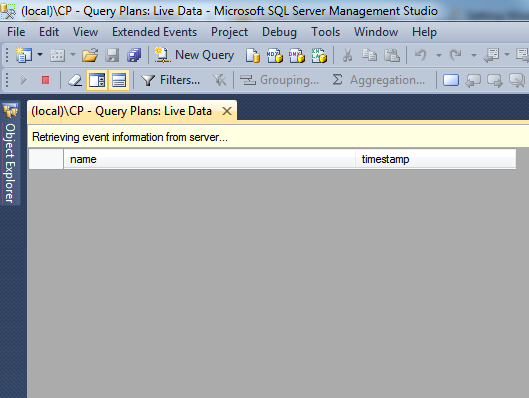Sort by the name column header

coord(209,159)
